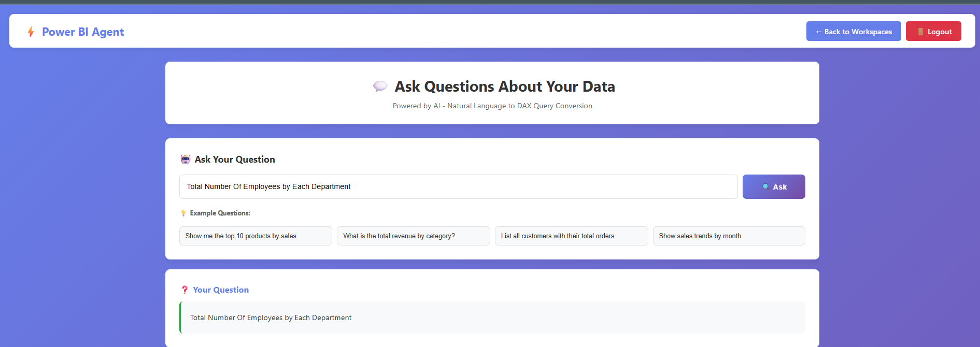Click the speech bubble icon beside heading
This screenshot has width=980, height=347.
pyautogui.click(x=380, y=86)
